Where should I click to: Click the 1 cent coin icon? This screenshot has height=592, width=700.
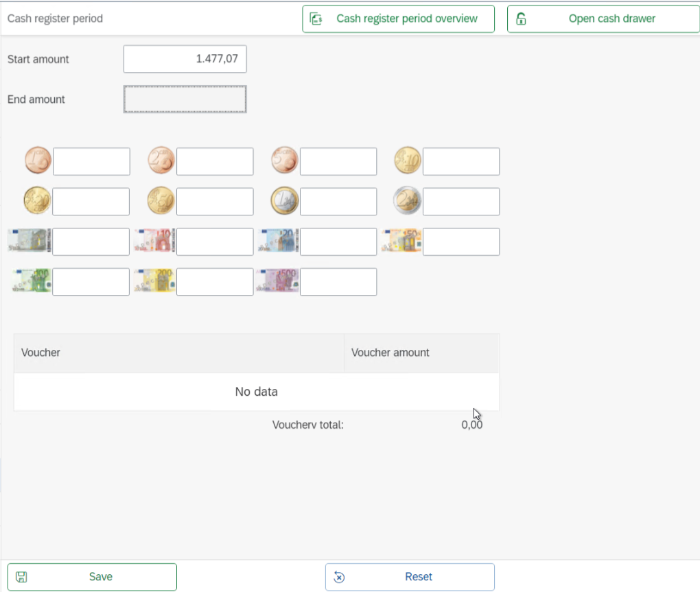coord(38,161)
